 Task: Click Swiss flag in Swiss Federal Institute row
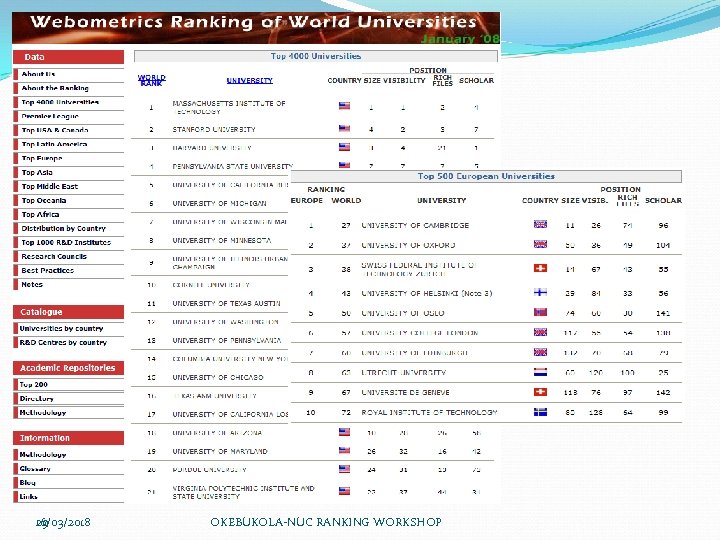coord(540,268)
